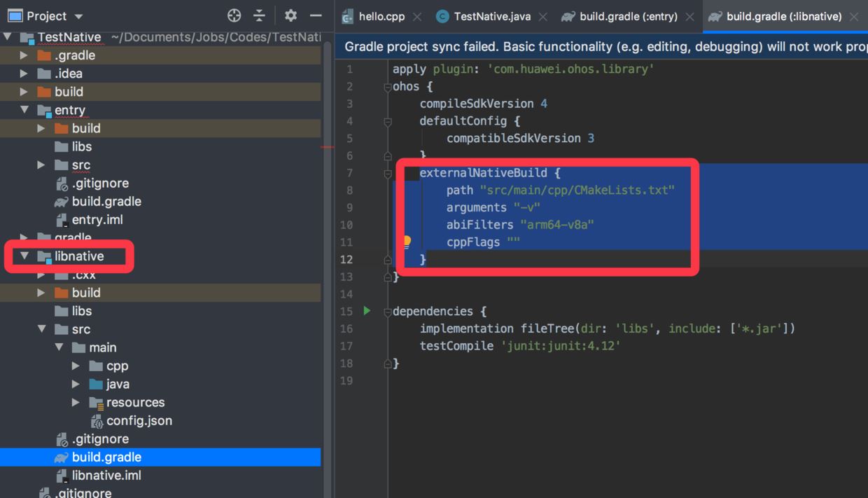The width and height of the screenshot is (868, 498).
Task: Select the entry module
Action: pyautogui.click(x=70, y=110)
